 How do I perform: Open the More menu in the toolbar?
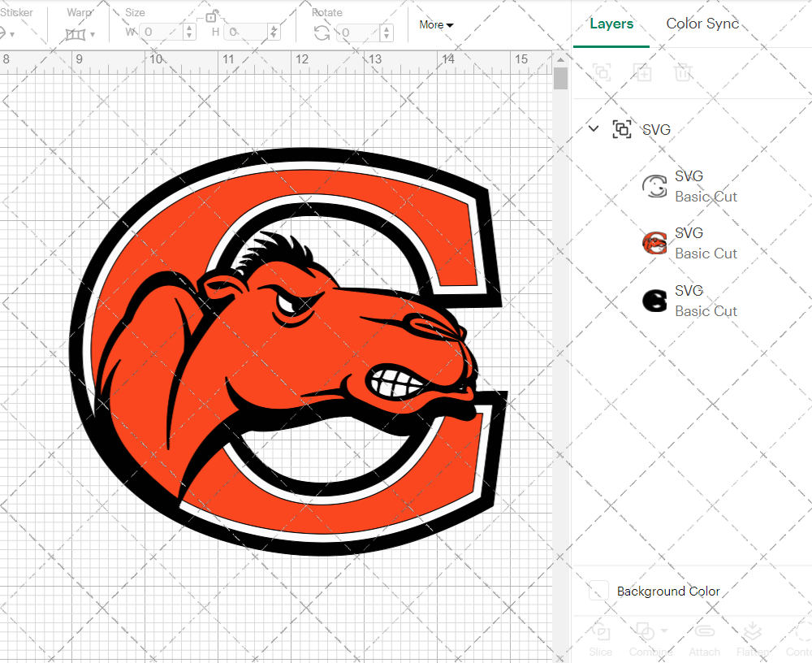(x=436, y=24)
